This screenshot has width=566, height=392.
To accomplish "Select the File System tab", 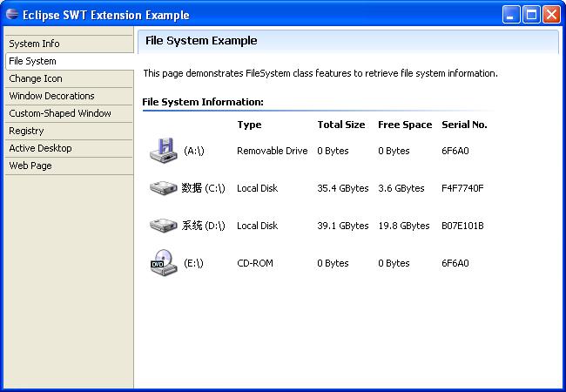I will click(70, 61).
